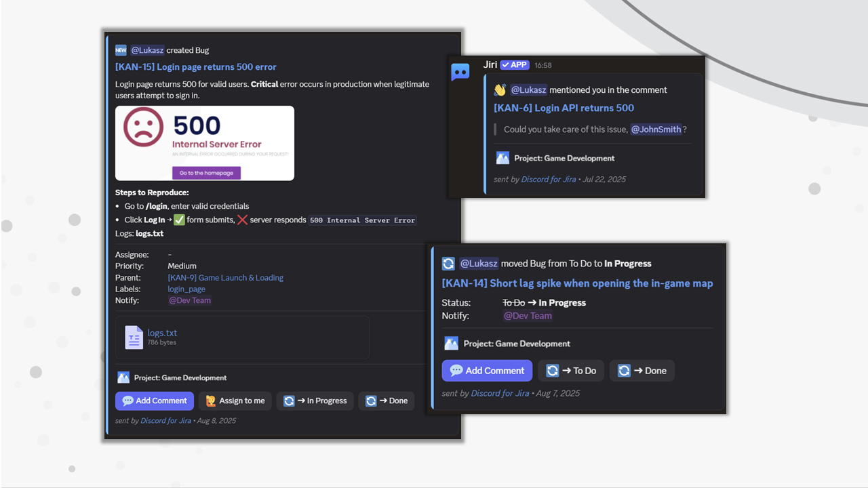868x488 pixels.
Task: Open the Discord for Jira link
Action: tap(165, 420)
